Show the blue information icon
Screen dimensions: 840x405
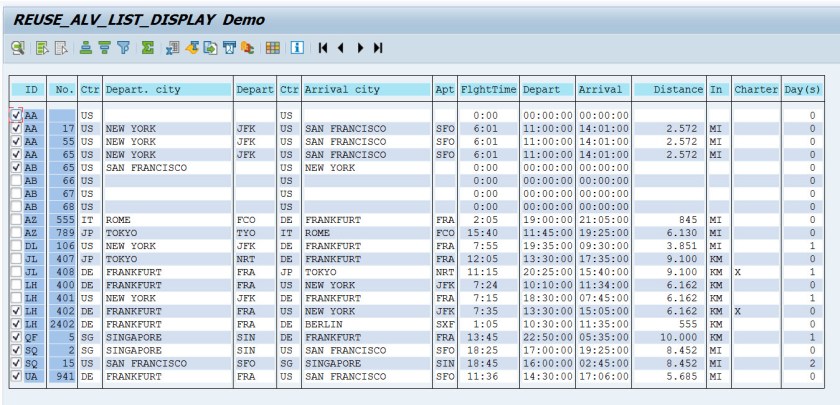coord(297,48)
